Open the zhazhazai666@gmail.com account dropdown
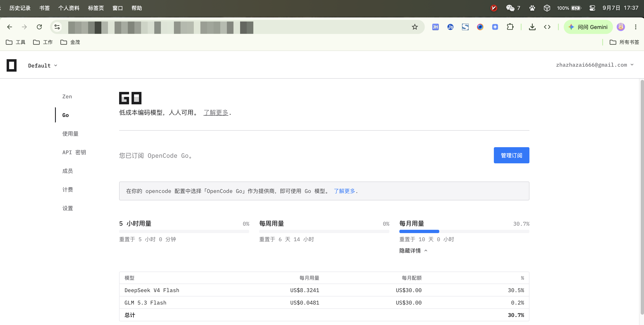The width and height of the screenshot is (644, 325). (x=595, y=65)
